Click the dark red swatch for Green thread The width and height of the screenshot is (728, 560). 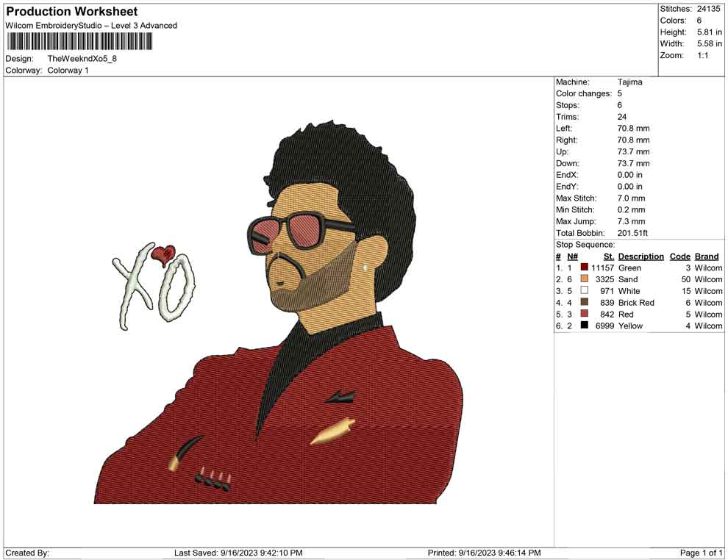tap(584, 268)
